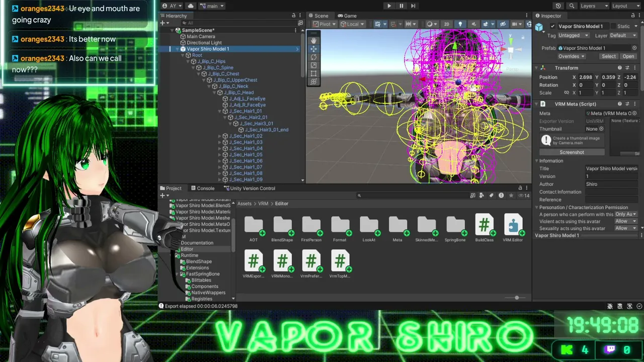This screenshot has height=362, width=644.
Task: Select the Rotate tool in Scene view
Action: pos(313,57)
